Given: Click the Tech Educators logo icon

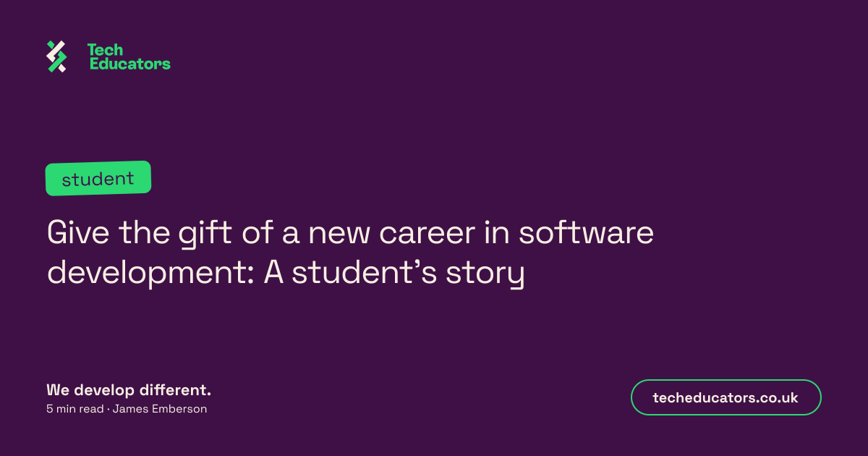Looking at the screenshot, I should [56, 56].
